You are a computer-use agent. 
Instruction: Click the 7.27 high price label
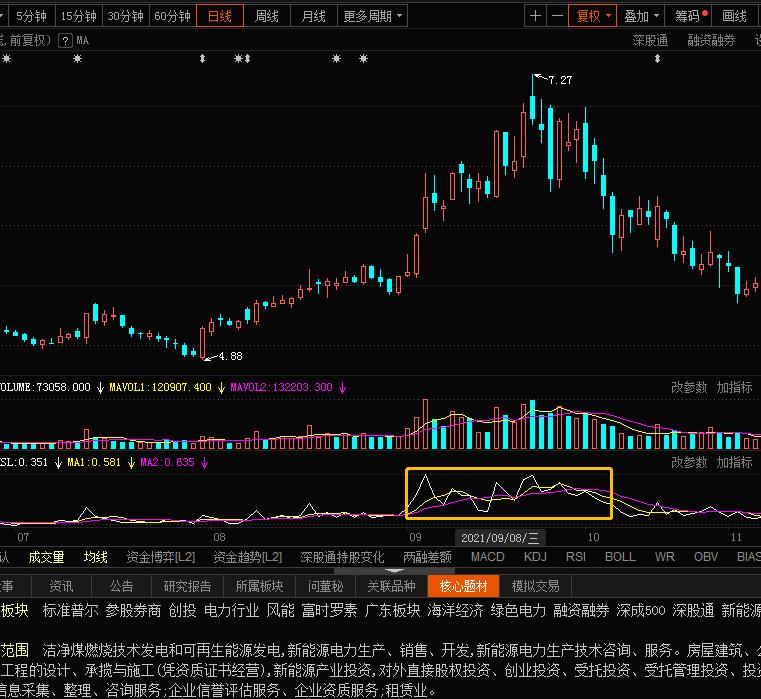tap(560, 80)
